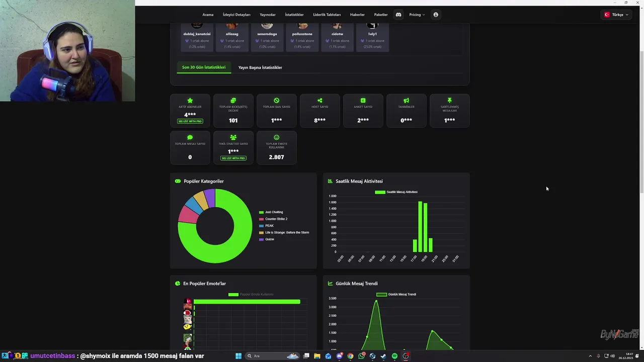Screen dimensions: 644x362
Task: Click the star icon on Aktif Aboneler card
Action: coord(190,101)
